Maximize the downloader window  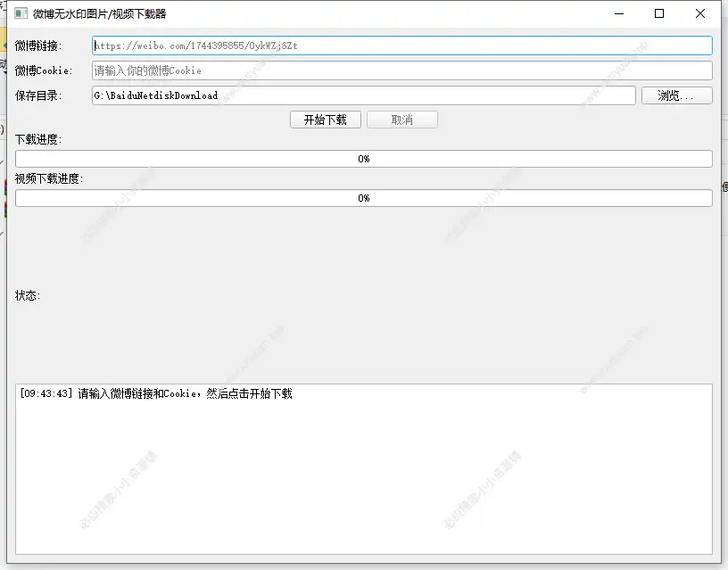click(x=659, y=13)
